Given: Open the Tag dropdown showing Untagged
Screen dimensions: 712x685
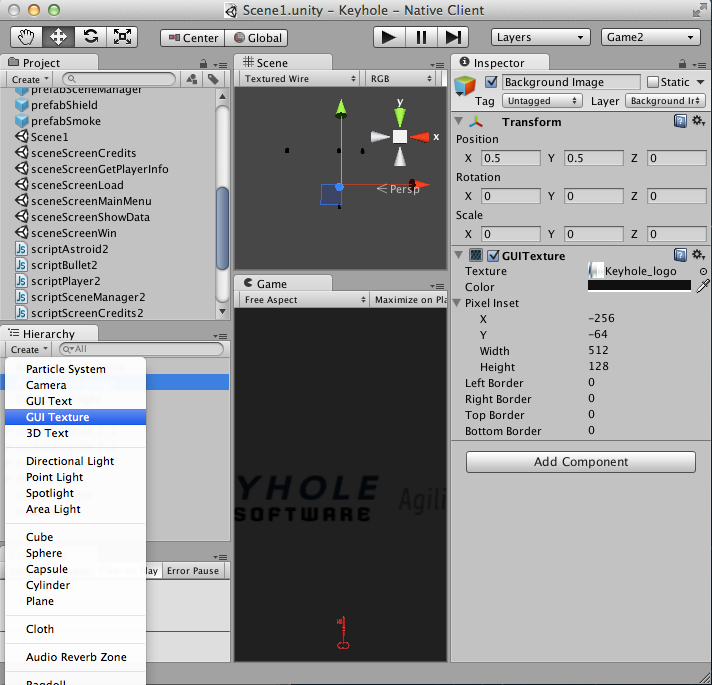Looking at the screenshot, I should (x=542, y=101).
